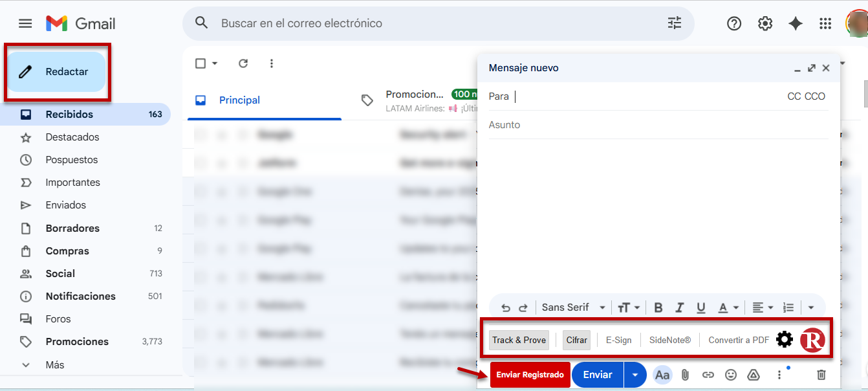Expand the Más section in sidebar

coord(55,364)
